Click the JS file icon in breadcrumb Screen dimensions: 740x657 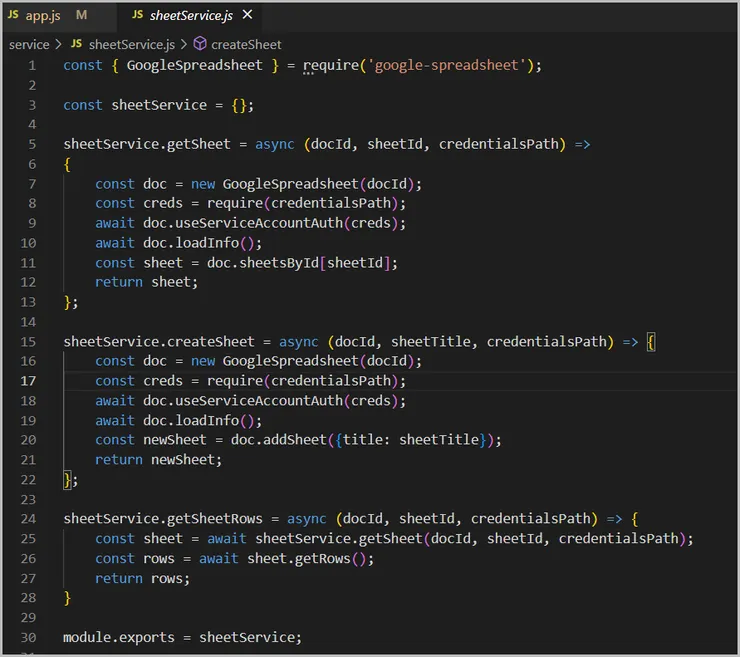(x=76, y=44)
